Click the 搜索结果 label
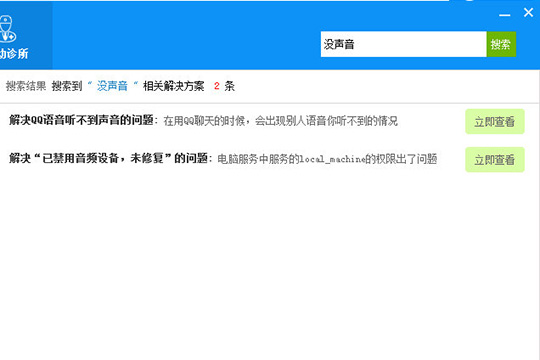The image size is (540, 360). pos(26,86)
